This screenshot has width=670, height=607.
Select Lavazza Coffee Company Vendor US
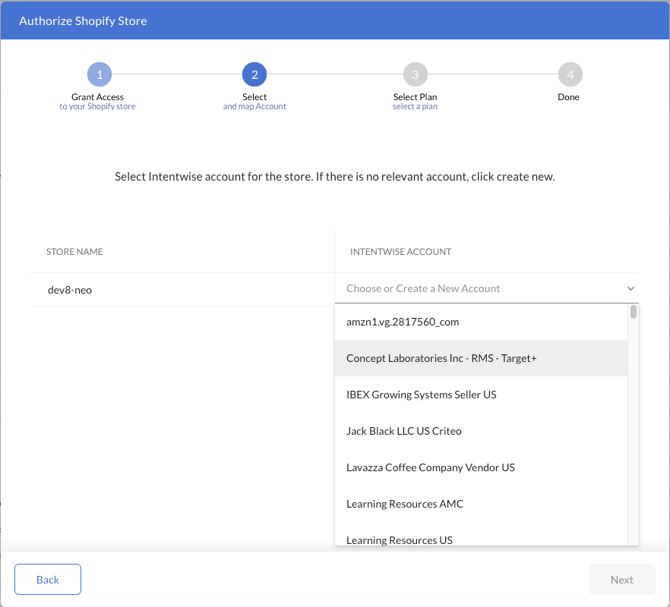coord(481,467)
